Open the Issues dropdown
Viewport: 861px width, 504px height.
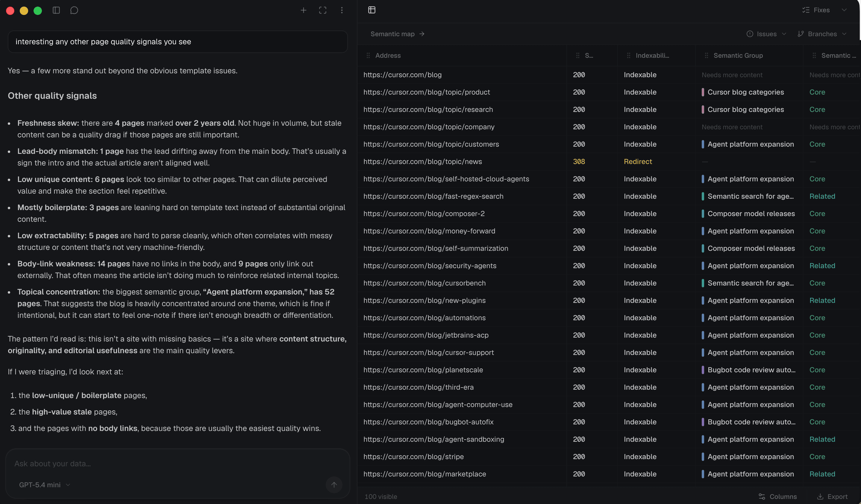pyautogui.click(x=766, y=34)
